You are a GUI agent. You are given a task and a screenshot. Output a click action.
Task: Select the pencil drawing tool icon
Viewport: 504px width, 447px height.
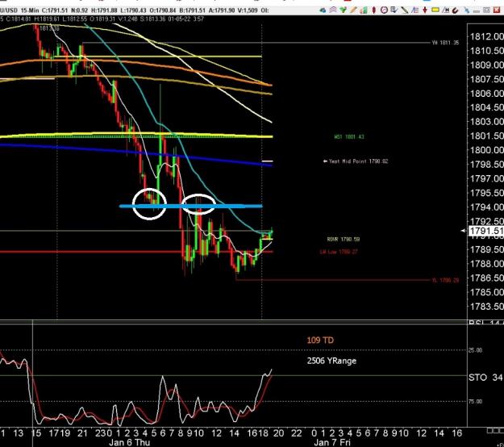[353, 10]
